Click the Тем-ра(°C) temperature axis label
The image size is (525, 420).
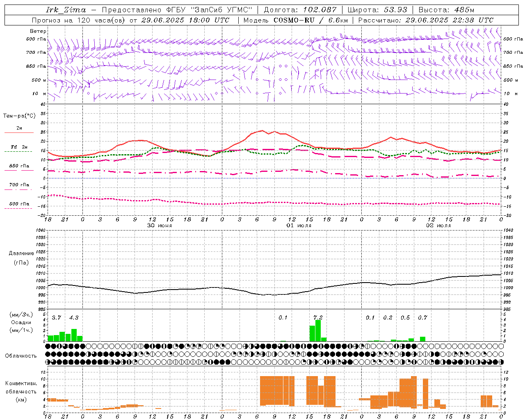click(20, 116)
